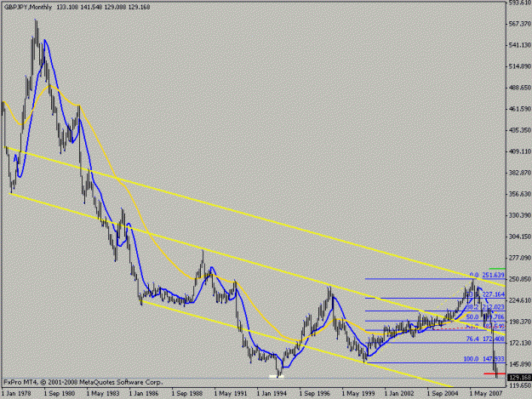This screenshot has height=399, width=532.
Task: Select the Fibonacci 76.4 level label 172.408
Action: 485,339
